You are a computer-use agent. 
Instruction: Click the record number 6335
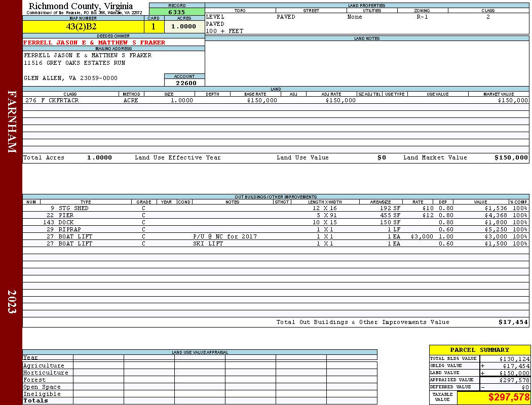tap(177, 12)
